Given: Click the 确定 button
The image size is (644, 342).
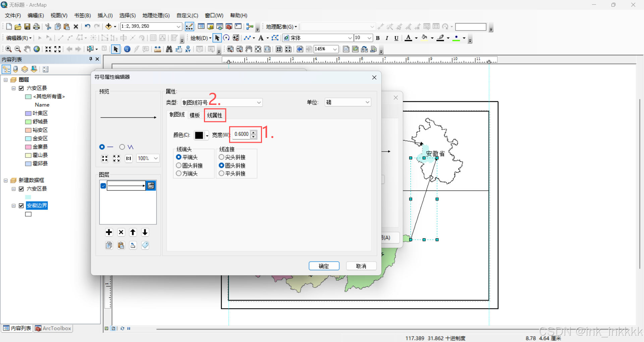Looking at the screenshot, I should (324, 266).
